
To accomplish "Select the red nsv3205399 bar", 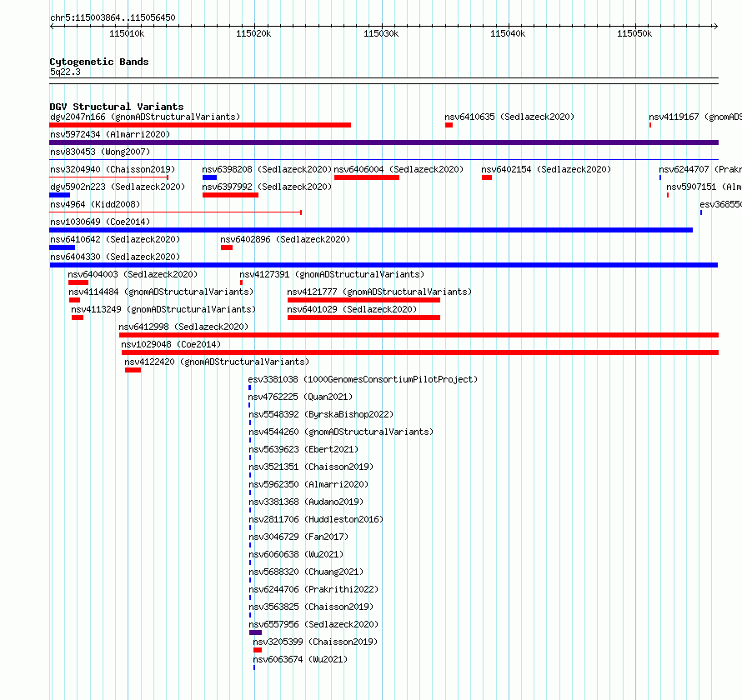I will coord(258,650).
